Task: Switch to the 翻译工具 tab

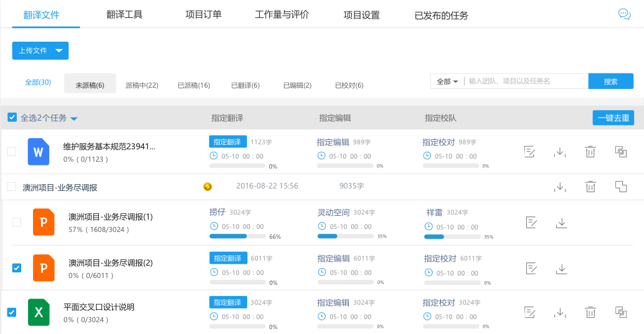Action: coord(125,15)
